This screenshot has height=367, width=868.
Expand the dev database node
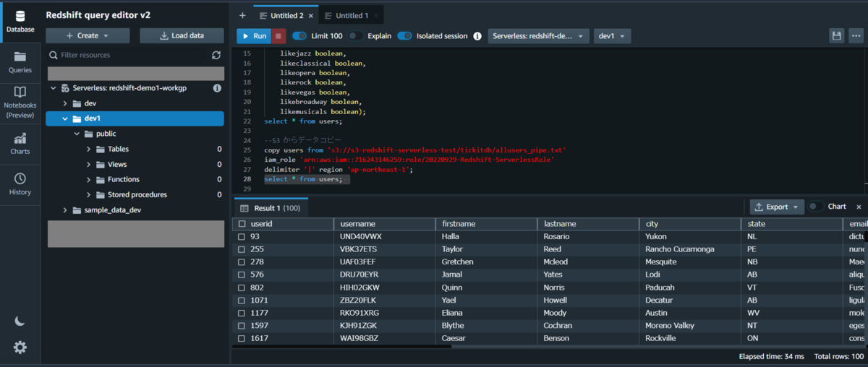65,103
